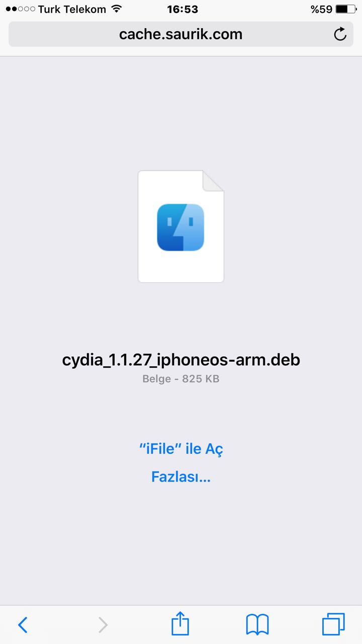
Task: Reload the page with the refresh icon
Action: click(x=340, y=34)
